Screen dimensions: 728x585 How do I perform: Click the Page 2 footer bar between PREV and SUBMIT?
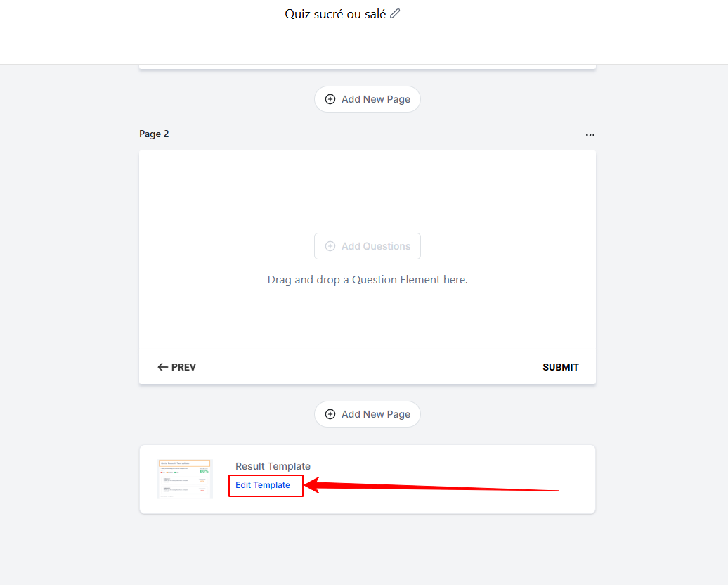pyautogui.click(x=369, y=367)
